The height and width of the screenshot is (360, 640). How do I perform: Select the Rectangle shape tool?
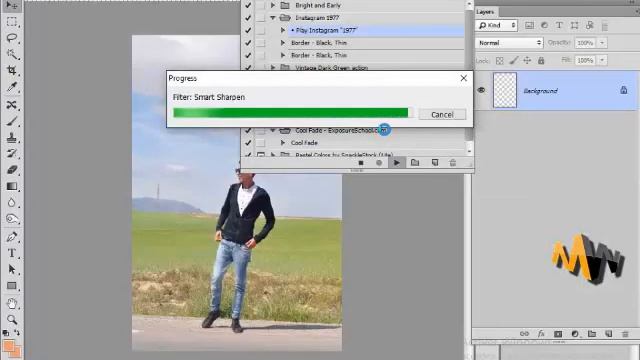pyautogui.click(x=11, y=286)
